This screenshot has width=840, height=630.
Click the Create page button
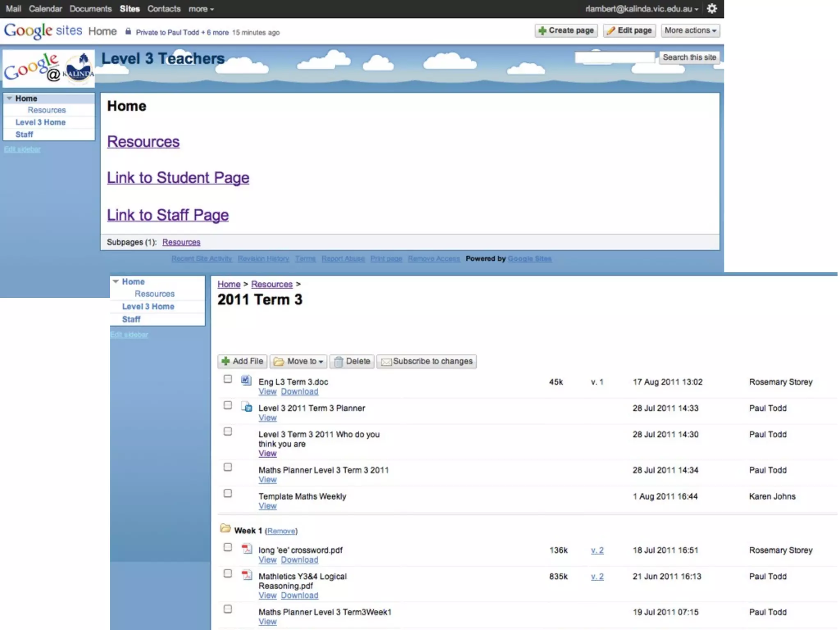point(566,30)
